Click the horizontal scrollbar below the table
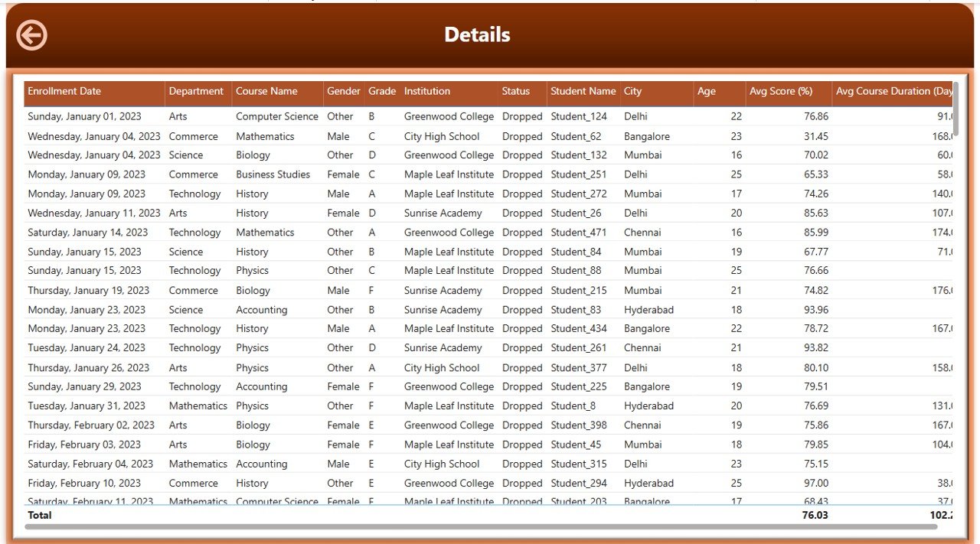Screen dimensions: 980x544 481,526
